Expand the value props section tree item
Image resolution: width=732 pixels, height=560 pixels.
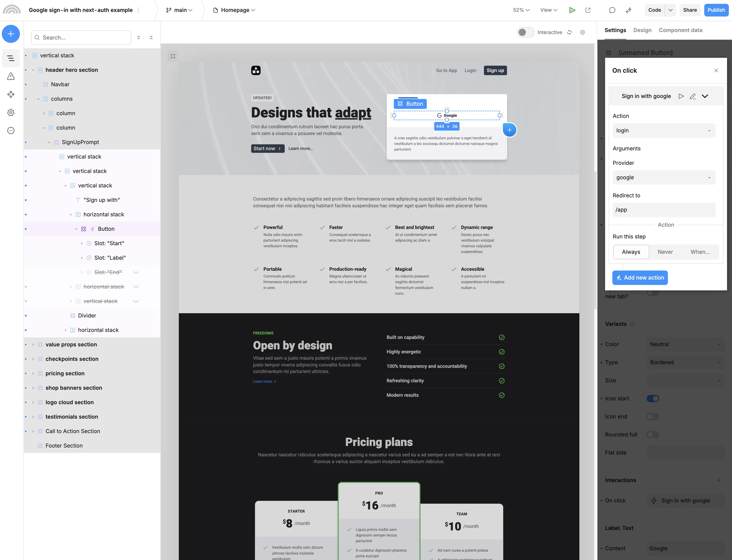tap(33, 344)
